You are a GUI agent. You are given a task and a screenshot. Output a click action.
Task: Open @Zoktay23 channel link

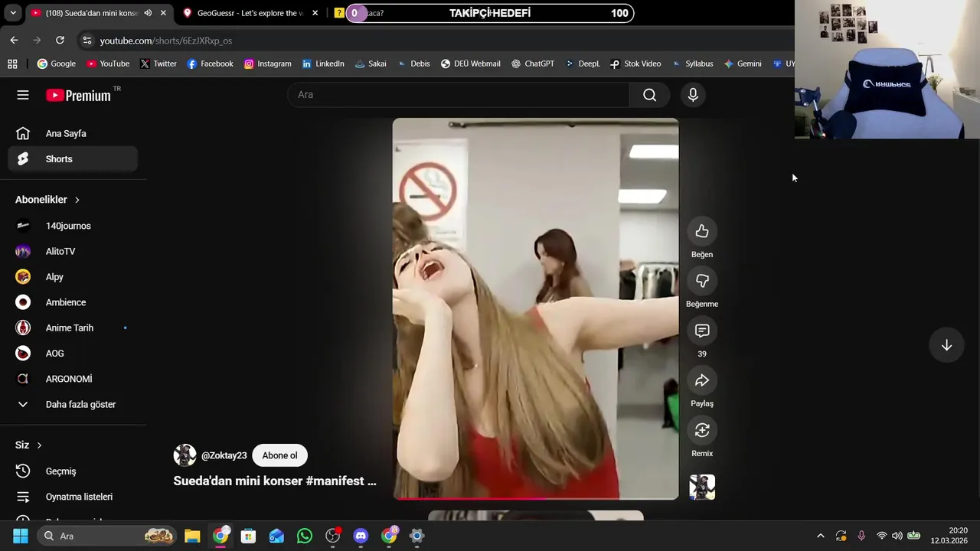[224, 455]
